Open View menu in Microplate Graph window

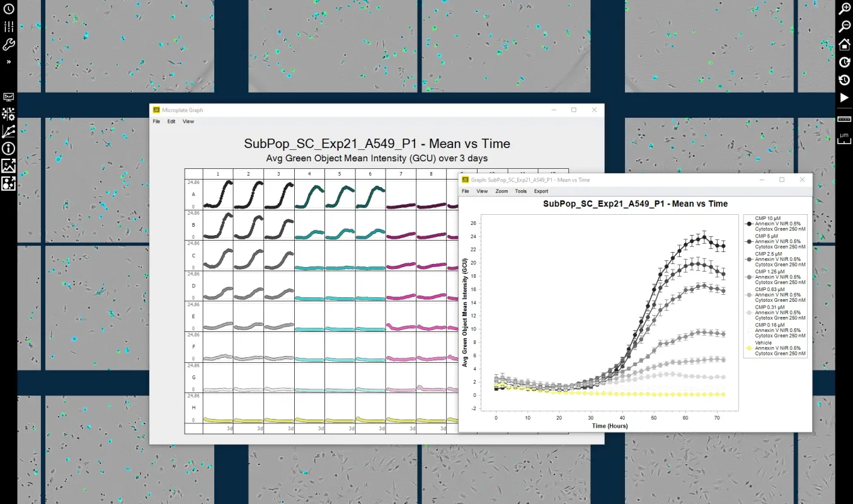pyautogui.click(x=188, y=122)
